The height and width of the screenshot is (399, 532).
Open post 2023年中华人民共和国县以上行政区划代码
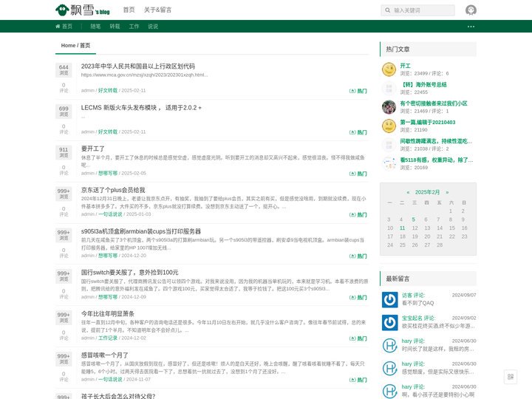(138, 66)
